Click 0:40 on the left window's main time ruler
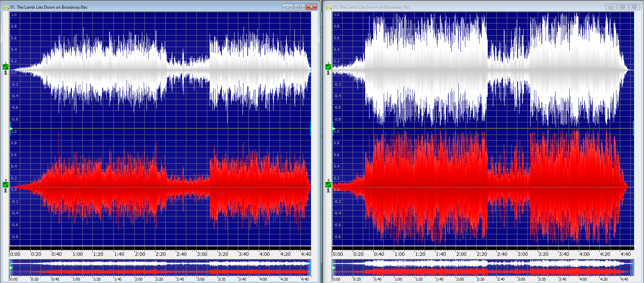644x283 pixels. [57, 254]
